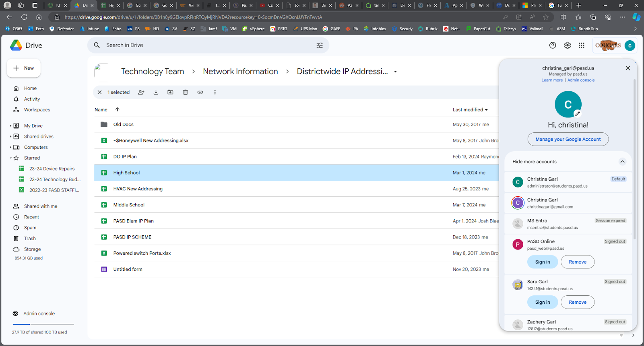Screen dimensions: 644x346
Task: Open the Old Docs folder icon
Action: point(104,124)
